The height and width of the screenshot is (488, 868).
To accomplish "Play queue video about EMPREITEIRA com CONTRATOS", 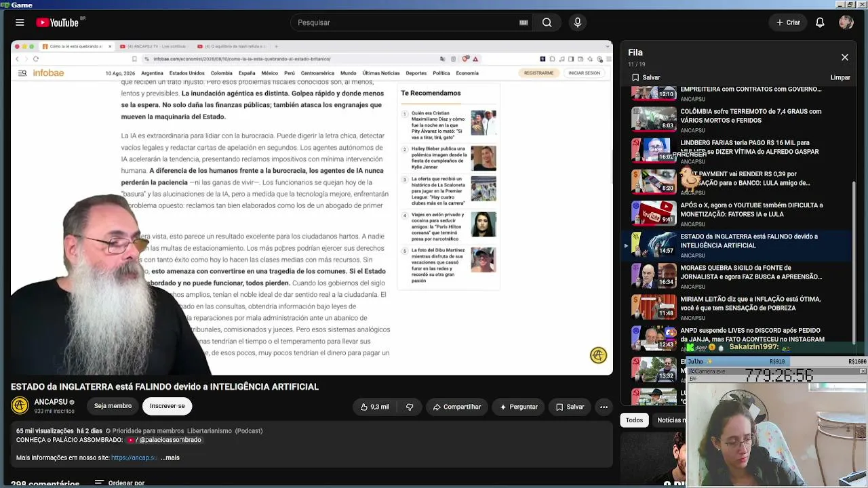I will (751, 89).
